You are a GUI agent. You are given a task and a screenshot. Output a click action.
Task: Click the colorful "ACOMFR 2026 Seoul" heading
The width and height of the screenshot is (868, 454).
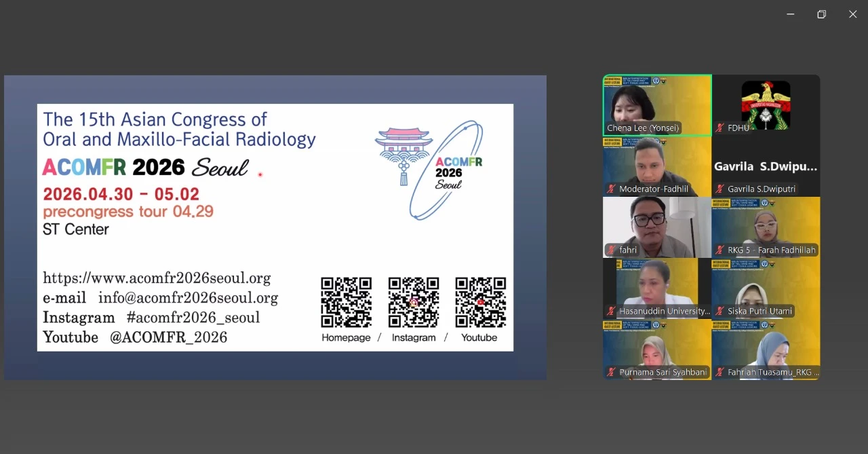(145, 167)
